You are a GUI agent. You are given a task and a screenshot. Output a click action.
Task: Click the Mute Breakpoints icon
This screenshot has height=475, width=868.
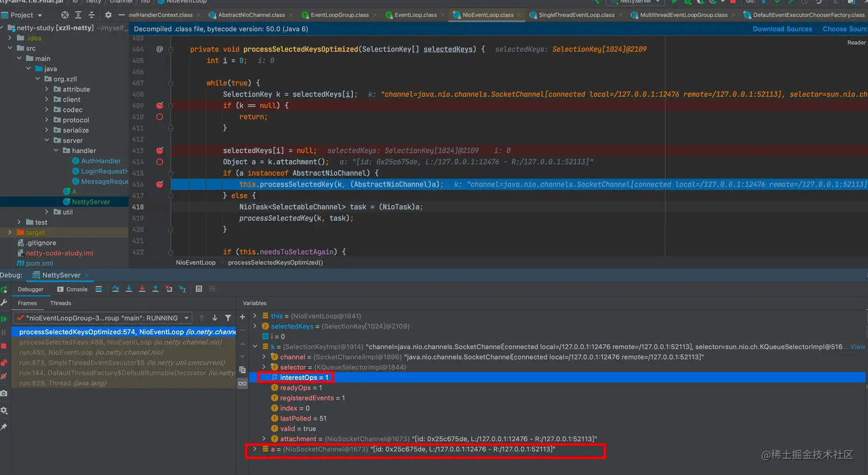point(4,376)
